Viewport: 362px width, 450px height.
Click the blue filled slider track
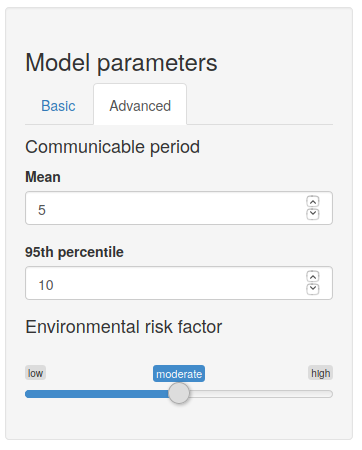pyautogui.click(x=97, y=394)
